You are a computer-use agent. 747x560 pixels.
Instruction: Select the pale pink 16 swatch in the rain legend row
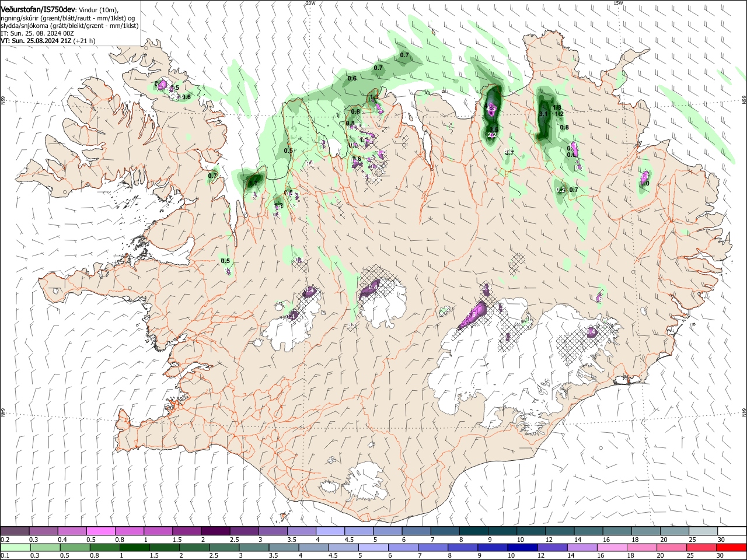tap(611, 547)
